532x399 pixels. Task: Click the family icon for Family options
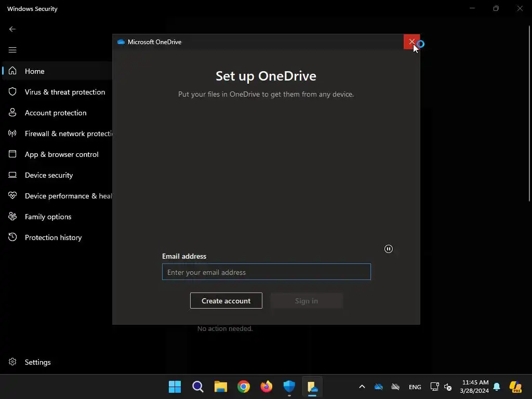(x=12, y=216)
